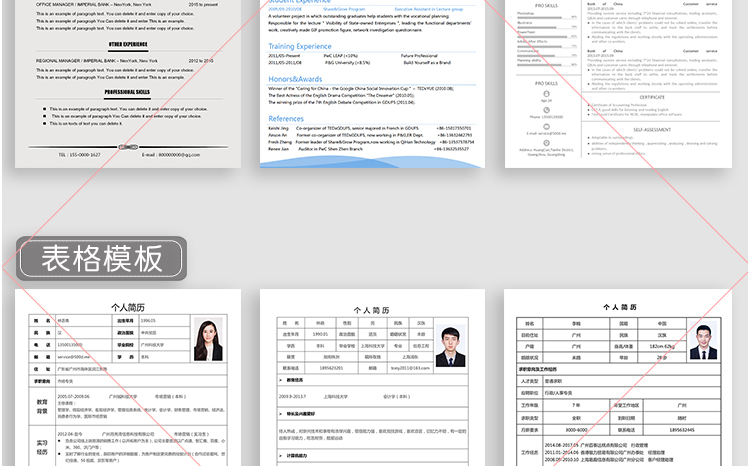The height and width of the screenshot is (466, 750).
Task: Click the e-mail icon in the PRO SKILLS resume
Action: click(x=546, y=127)
